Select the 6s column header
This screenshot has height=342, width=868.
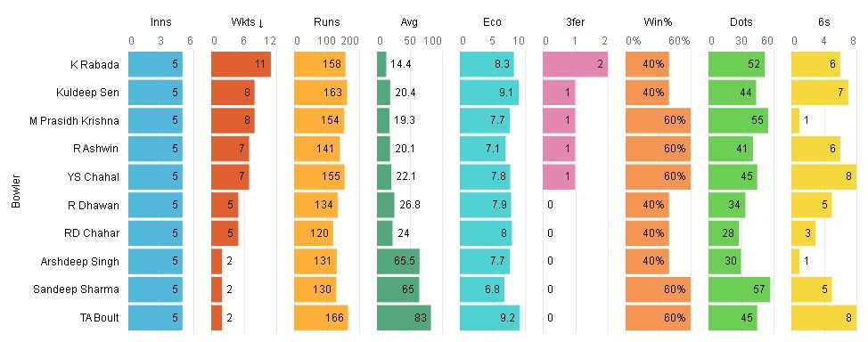823,22
